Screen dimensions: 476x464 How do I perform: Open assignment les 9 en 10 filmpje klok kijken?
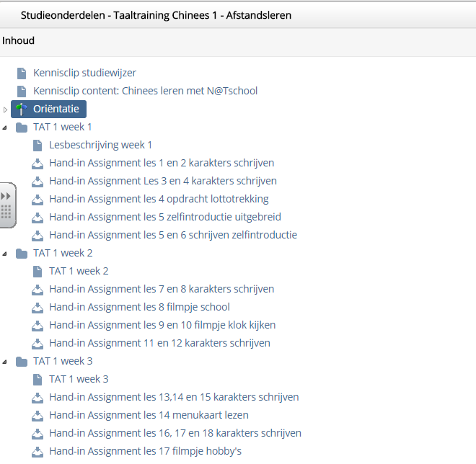pyautogui.click(x=162, y=325)
